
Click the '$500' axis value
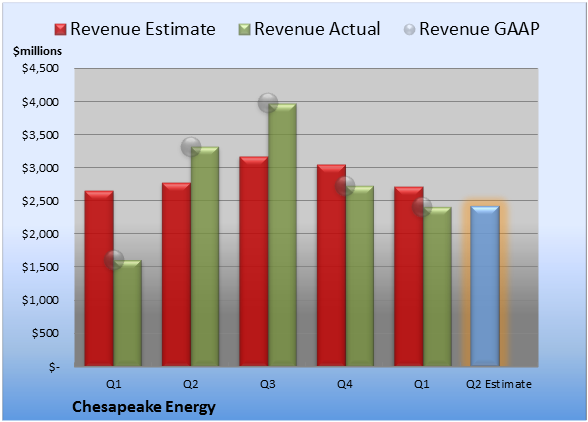(x=45, y=333)
